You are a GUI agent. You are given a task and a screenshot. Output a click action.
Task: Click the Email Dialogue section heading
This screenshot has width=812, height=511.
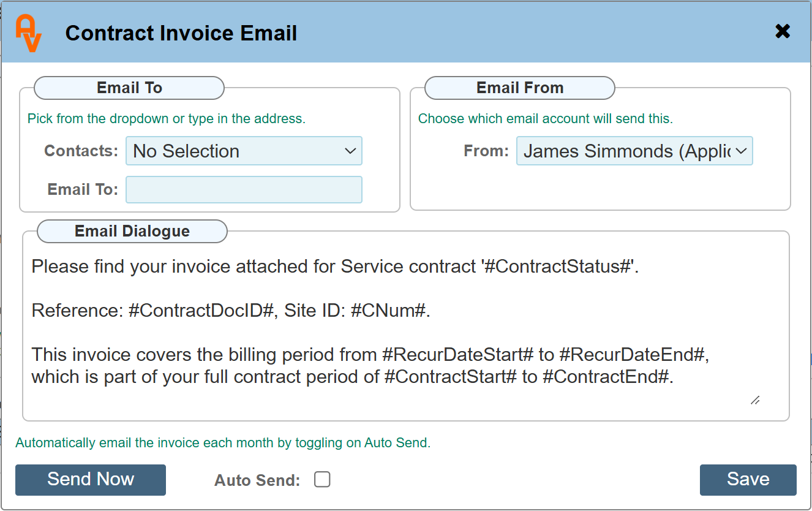point(132,231)
